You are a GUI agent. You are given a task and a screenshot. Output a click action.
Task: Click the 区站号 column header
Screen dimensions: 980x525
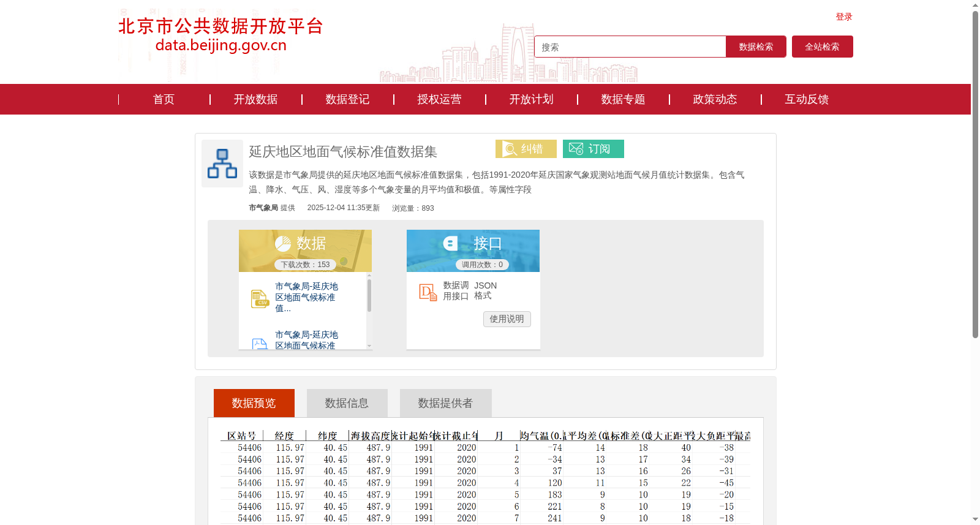click(241, 436)
